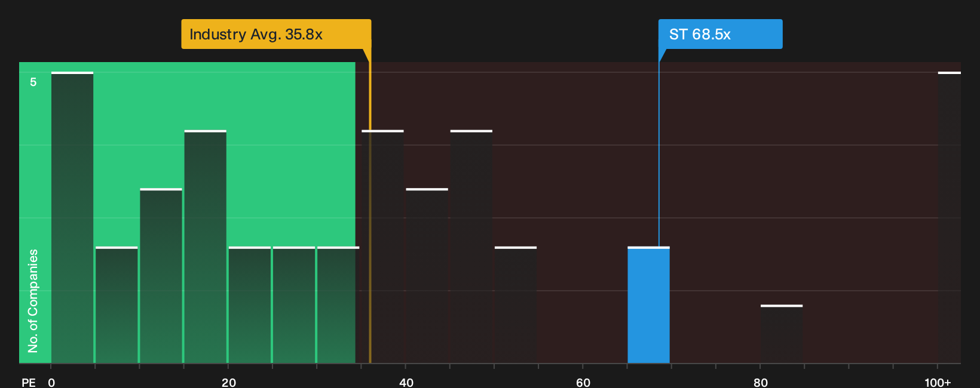Select the 100+ bar at the chart edge

[x=950, y=217]
